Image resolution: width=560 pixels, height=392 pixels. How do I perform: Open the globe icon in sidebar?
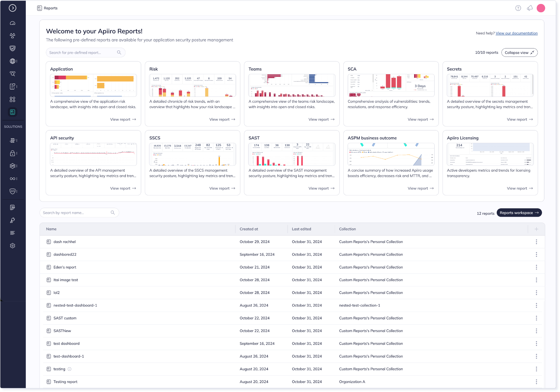(x=13, y=61)
